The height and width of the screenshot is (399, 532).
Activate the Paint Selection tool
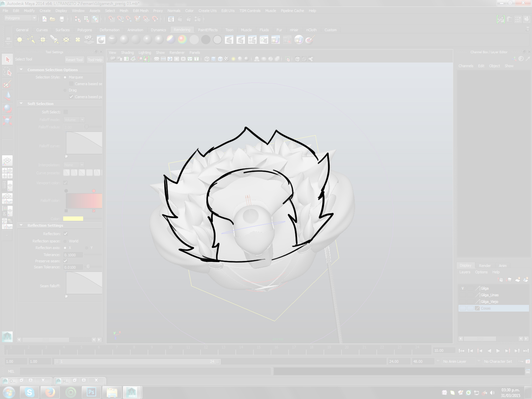point(7,84)
